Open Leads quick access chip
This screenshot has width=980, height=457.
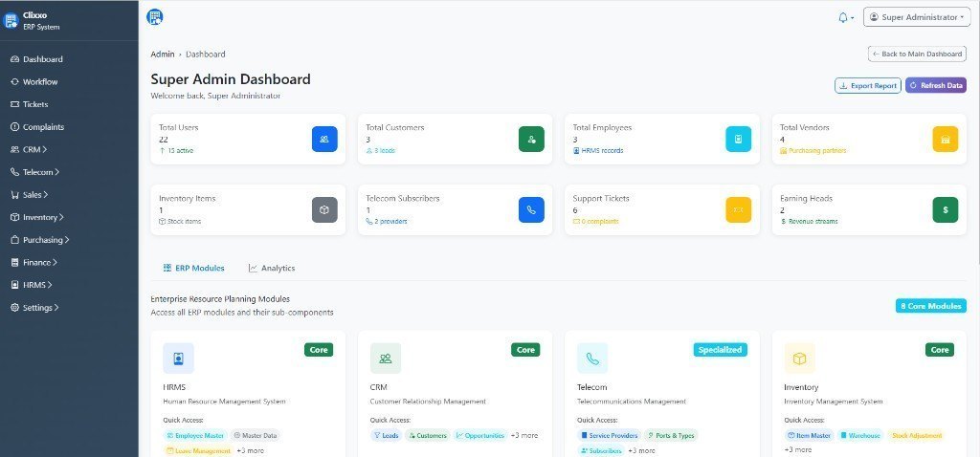pyautogui.click(x=387, y=435)
